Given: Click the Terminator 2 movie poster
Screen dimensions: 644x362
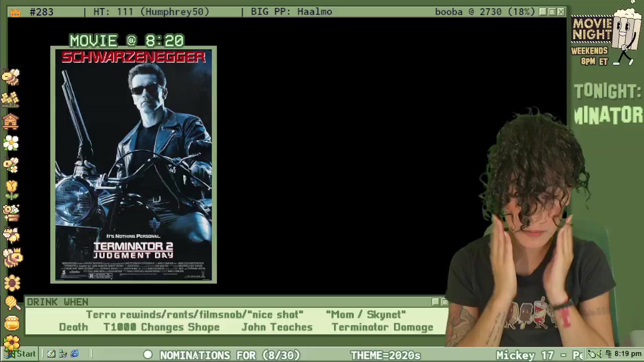Looking at the screenshot, I should coord(133,165).
